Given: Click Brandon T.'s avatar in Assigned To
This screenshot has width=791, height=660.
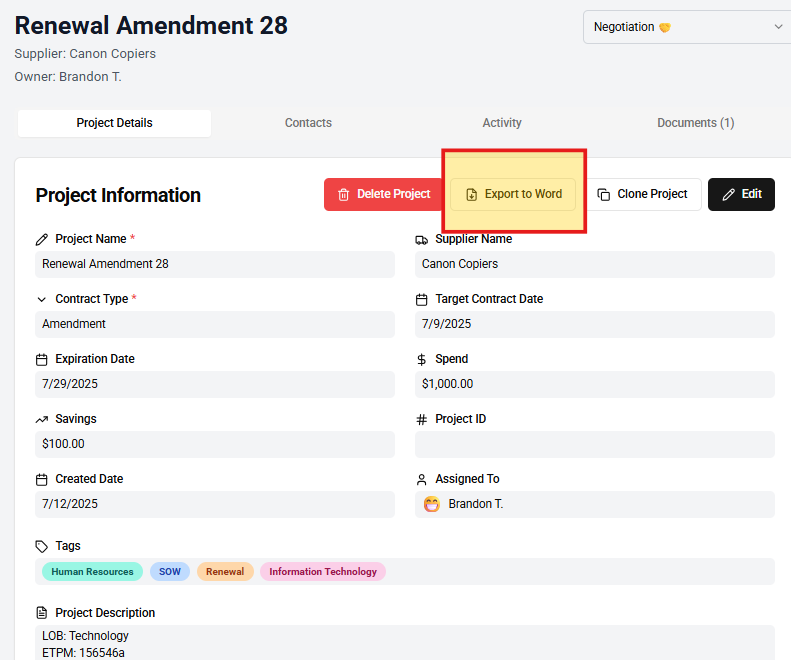Looking at the screenshot, I should click(x=432, y=504).
